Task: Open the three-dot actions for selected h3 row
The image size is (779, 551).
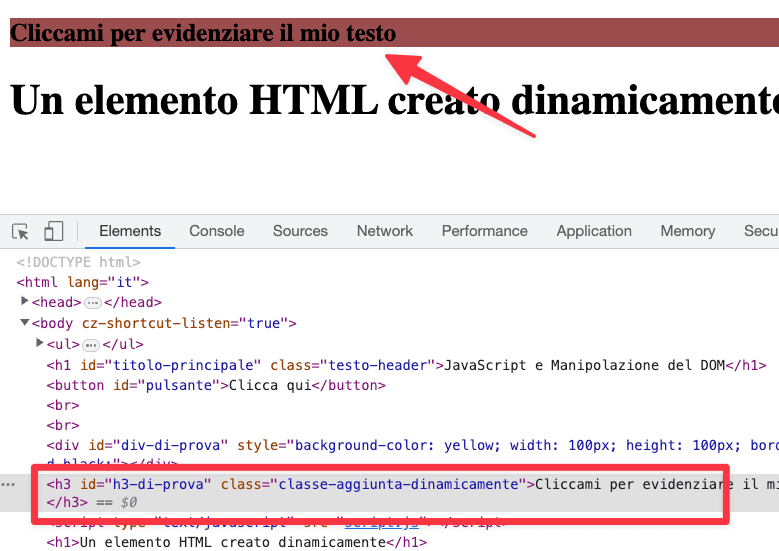Action: point(8,484)
